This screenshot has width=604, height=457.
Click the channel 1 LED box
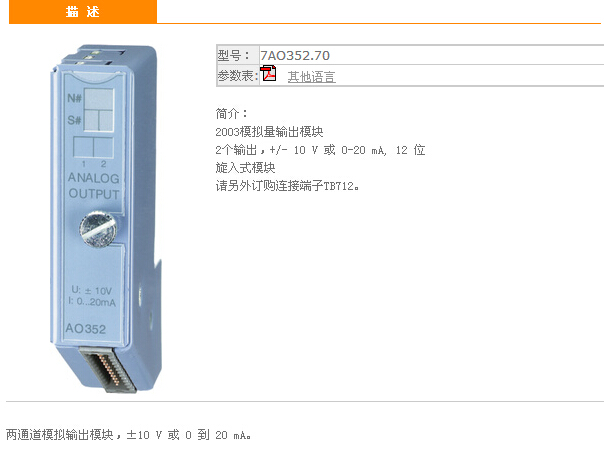click(83, 147)
